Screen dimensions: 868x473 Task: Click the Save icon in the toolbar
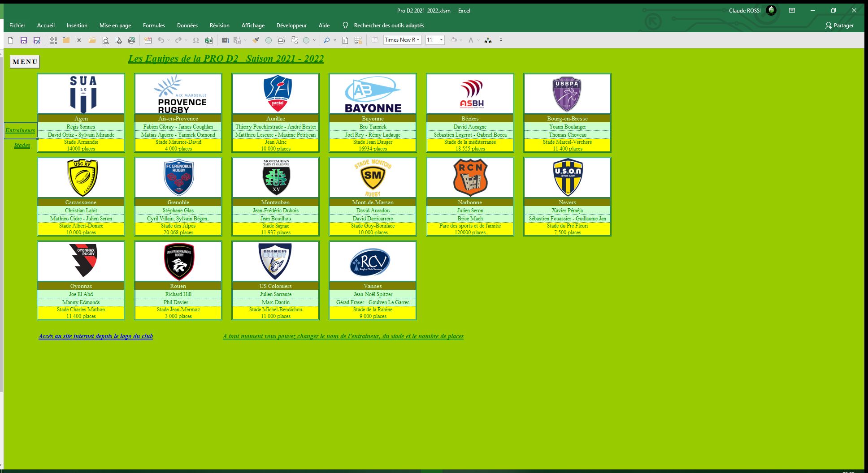(24, 40)
